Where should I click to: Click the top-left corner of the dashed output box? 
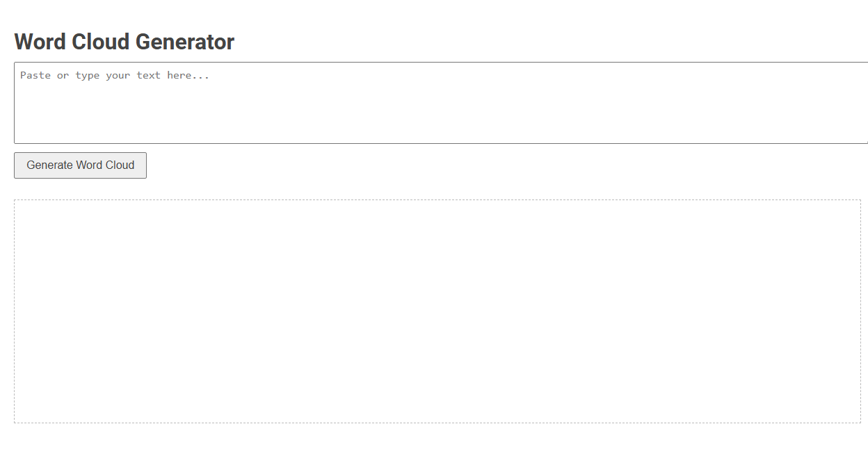coord(19,204)
